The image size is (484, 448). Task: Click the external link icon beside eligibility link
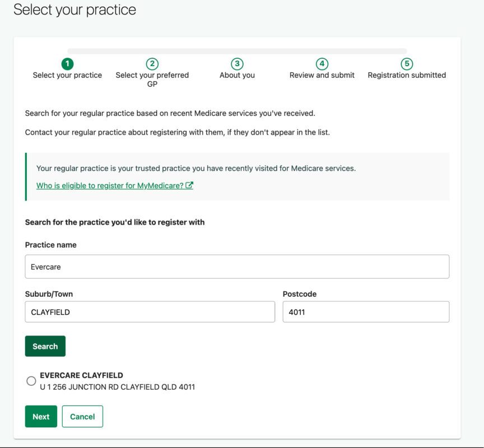click(189, 185)
